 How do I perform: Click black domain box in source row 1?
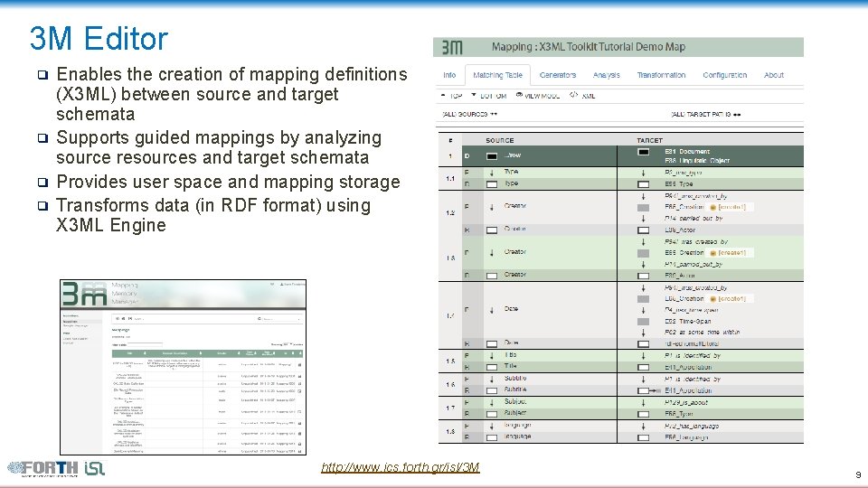click(x=492, y=156)
